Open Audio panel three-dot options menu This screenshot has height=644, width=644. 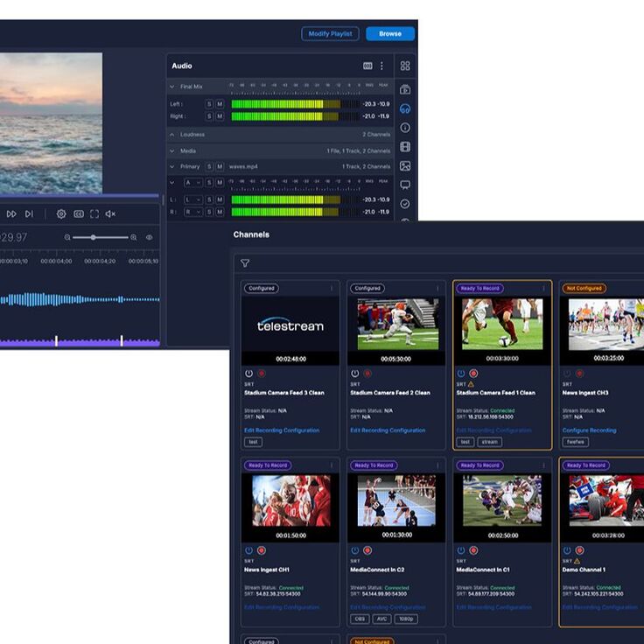pos(381,66)
